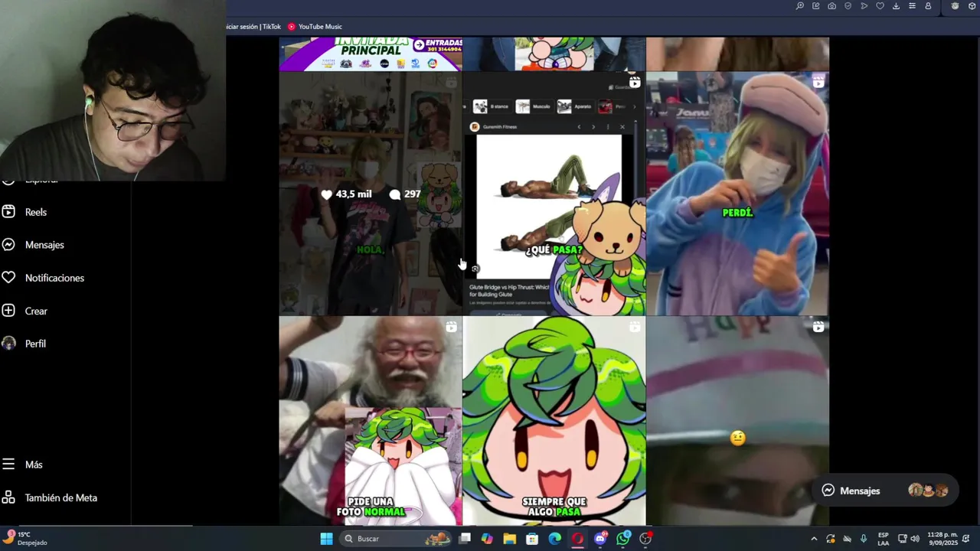Click the browser zoom magnifier icon

click(800, 6)
